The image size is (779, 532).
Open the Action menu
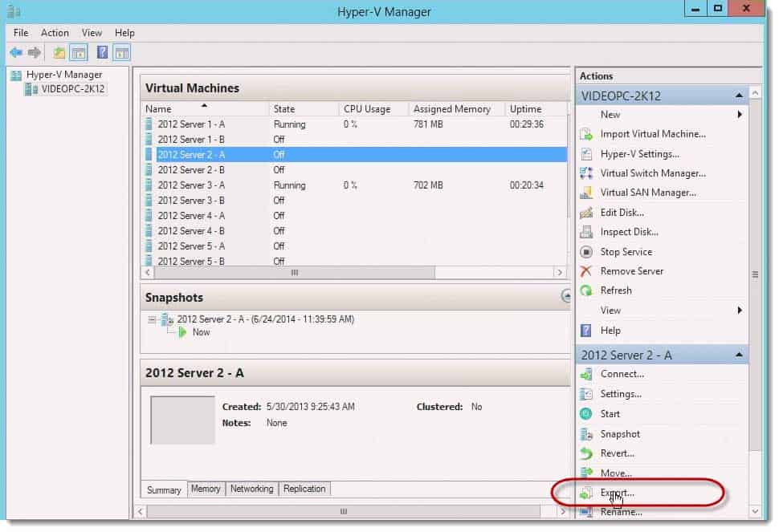coord(55,33)
